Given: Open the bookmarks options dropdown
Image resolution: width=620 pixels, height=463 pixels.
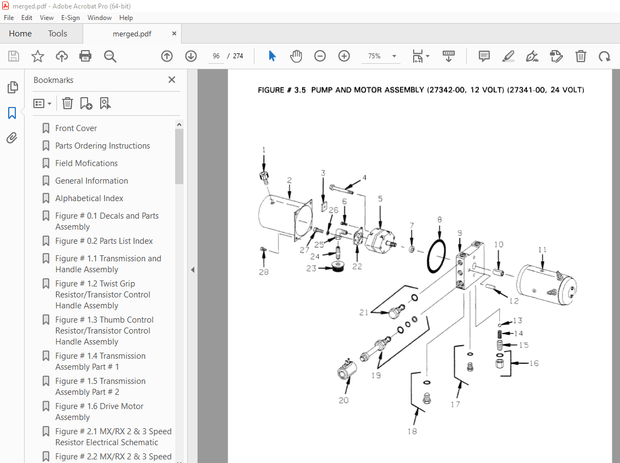Looking at the screenshot, I should click(42, 104).
